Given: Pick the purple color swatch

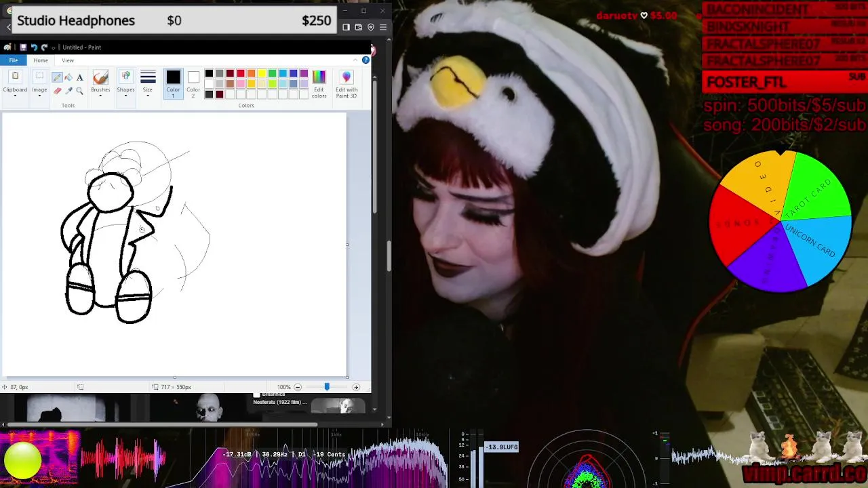Looking at the screenshot, I should click(x=304, y=73).
